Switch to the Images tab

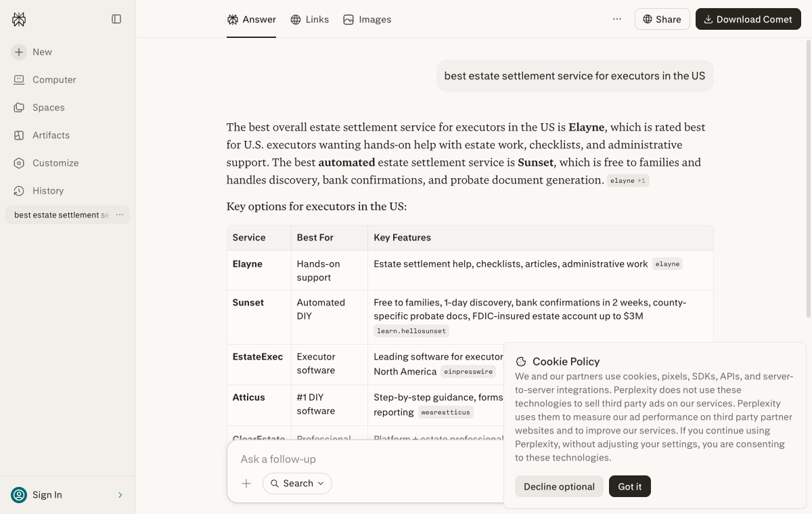point(367,20)
